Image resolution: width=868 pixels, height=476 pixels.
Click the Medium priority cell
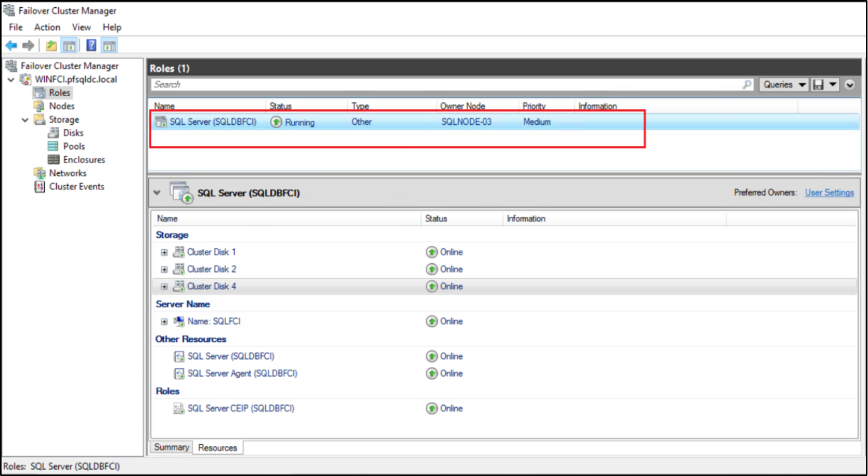point(537,122)
